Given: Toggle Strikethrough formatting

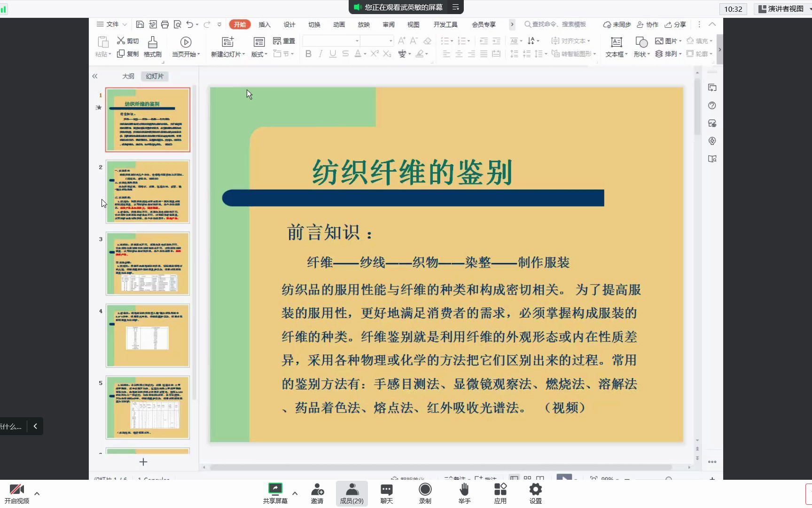Looking at the screenshot, I should pyautogui.click(x=345, y=54).
